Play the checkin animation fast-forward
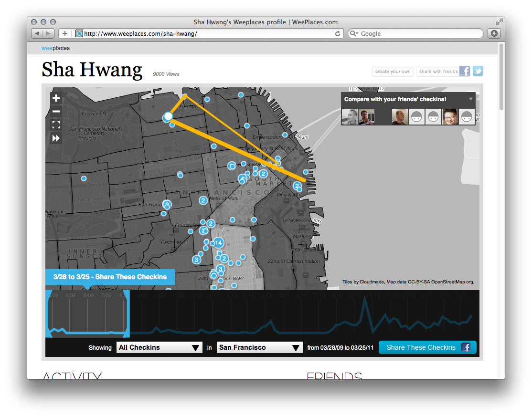 (x=56, y=138)
